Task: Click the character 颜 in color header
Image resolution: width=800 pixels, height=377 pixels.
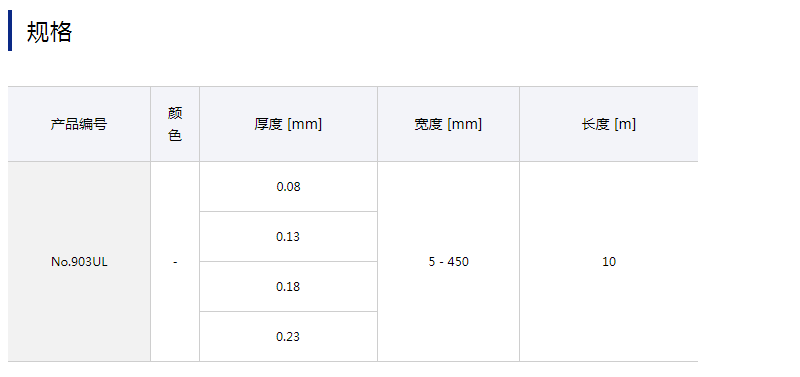Action: click(x=175, y=113)
